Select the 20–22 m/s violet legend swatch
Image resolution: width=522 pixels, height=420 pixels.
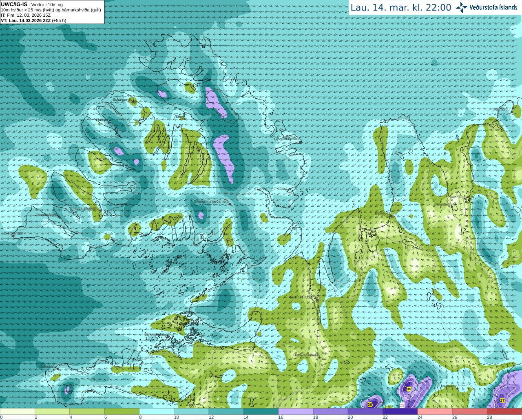coord(365,411)
